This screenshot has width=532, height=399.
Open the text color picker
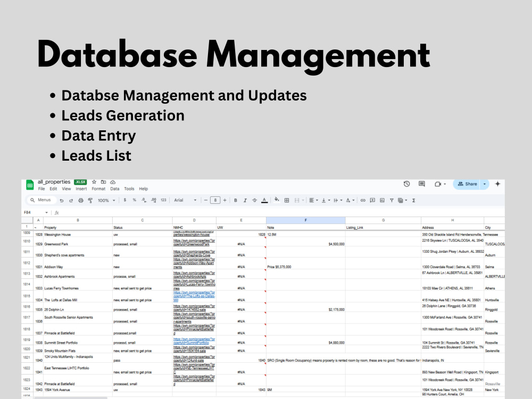click(x=264, y=201)
